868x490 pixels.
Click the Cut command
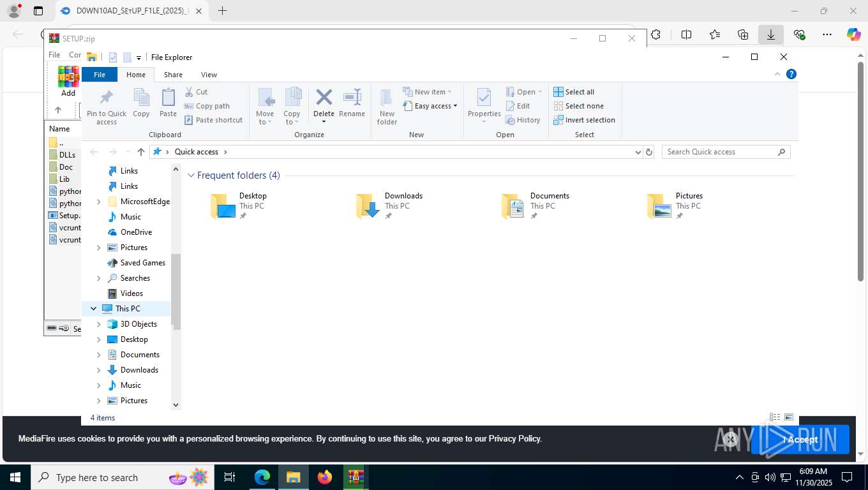click(196, 92)
